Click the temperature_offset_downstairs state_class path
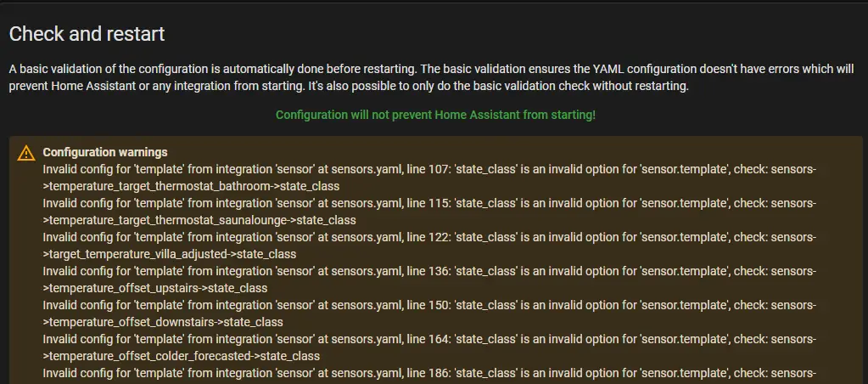This screenshot has width=868, height=384. 163,322
